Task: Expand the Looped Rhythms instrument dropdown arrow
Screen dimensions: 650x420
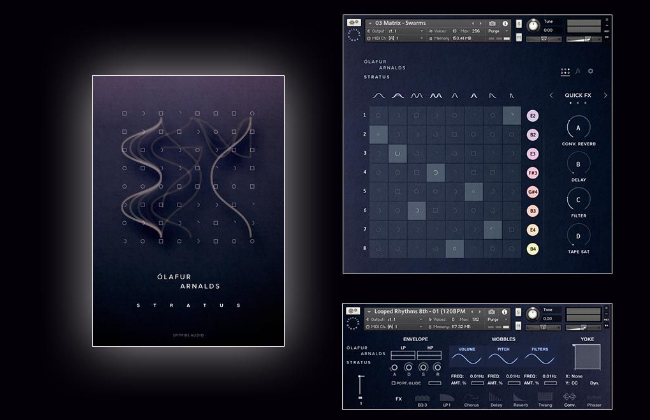Action: coord(369,312)
